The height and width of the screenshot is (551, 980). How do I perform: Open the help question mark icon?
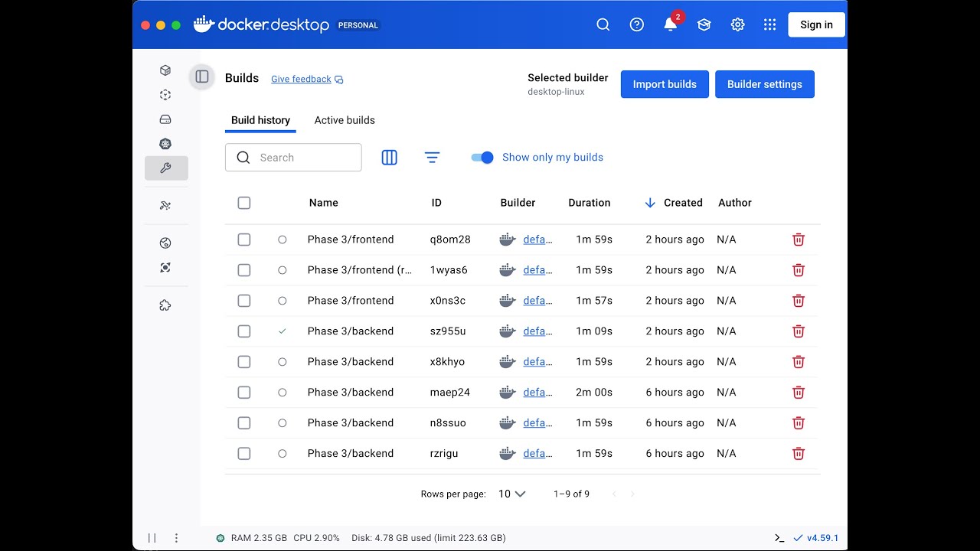point(637,24)
